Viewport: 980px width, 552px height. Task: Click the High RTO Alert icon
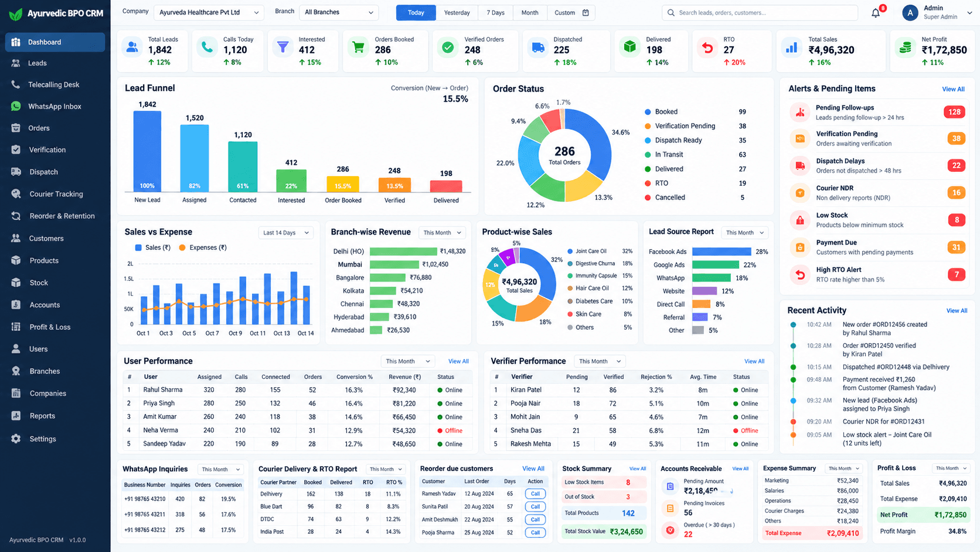click(x=800, y=275)
